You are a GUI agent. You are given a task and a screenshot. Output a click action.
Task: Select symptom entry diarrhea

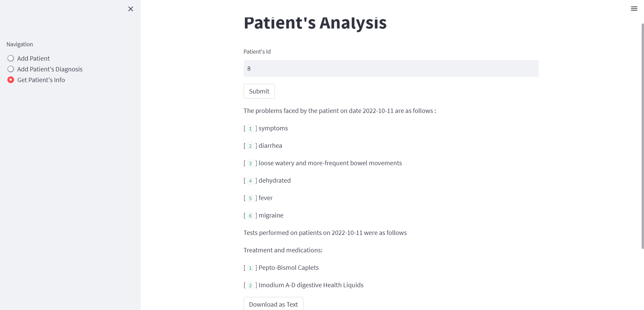270,145
